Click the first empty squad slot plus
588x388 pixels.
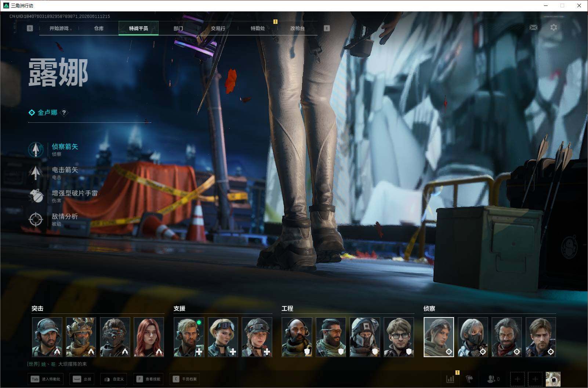[x=517, y=379]
